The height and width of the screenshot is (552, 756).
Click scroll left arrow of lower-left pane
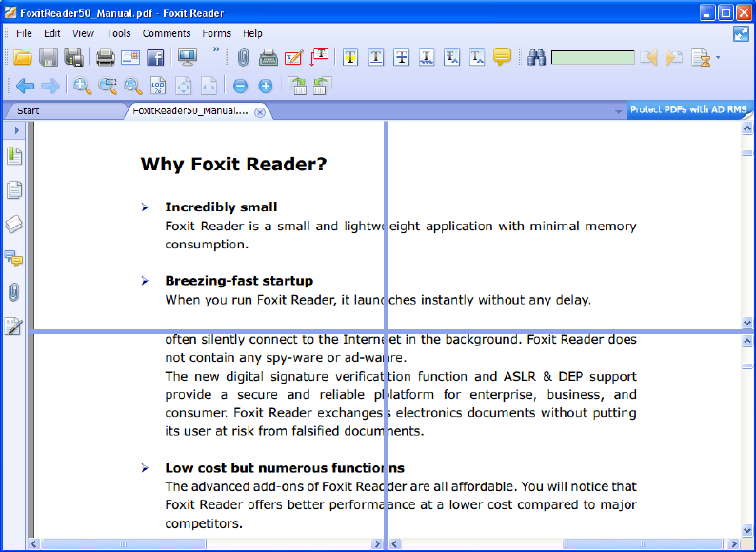coord(33,544)
